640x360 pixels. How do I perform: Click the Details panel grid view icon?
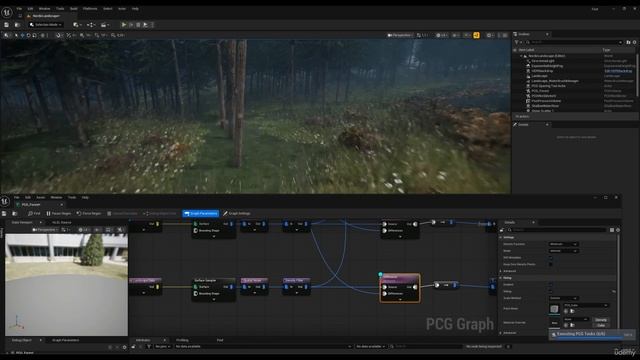pos(612,230)
